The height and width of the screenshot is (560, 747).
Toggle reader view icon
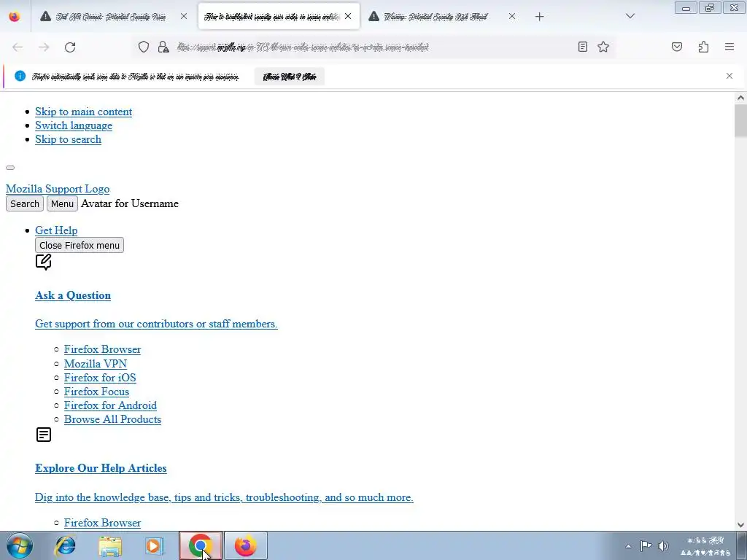click(583, 47)
